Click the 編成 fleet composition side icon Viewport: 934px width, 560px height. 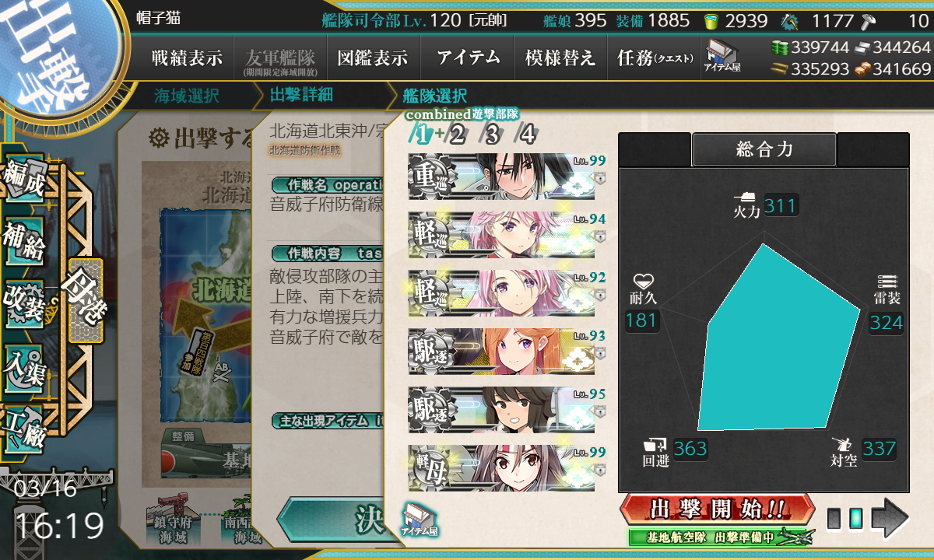click(x=24, y=180)
